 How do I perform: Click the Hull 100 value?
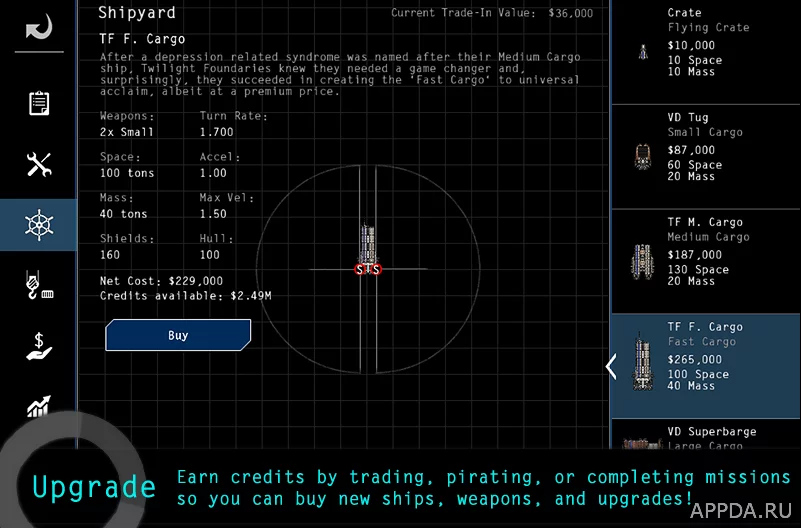click(x=209, y=255)
